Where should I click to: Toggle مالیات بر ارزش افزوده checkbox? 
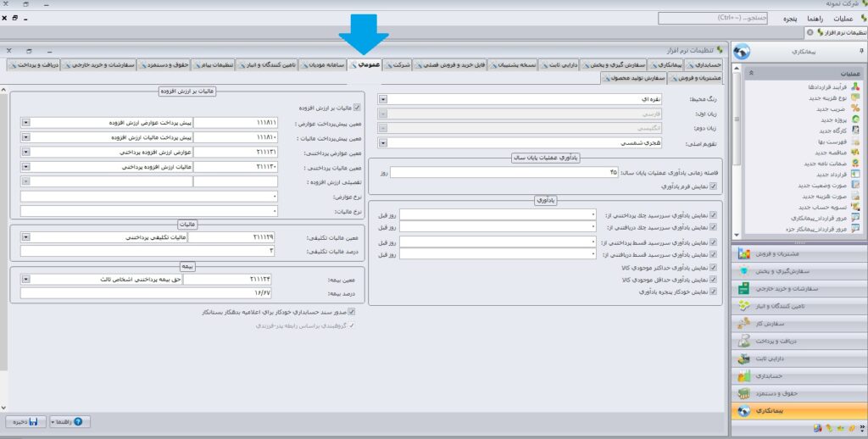pos(357,108)
